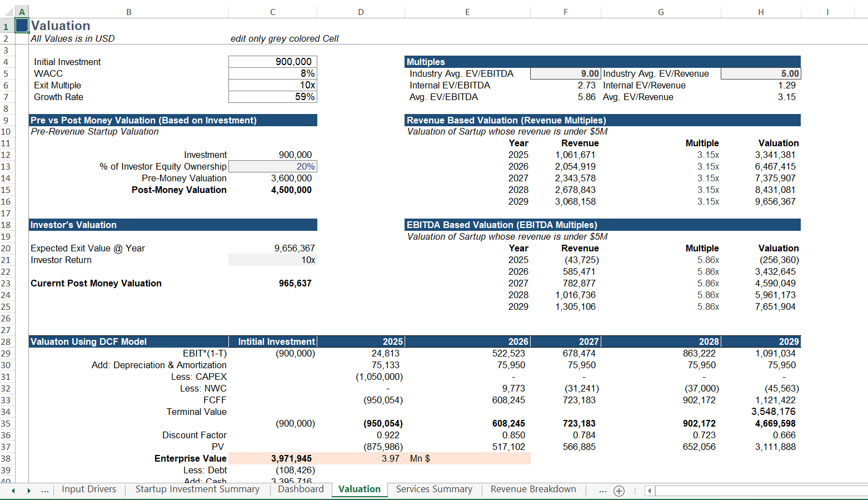
Task: Switch to Startup Investment Summary sheet
Action: 197,489
